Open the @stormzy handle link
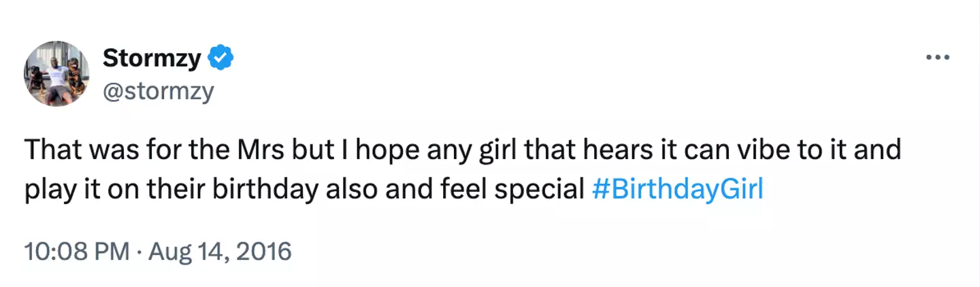This screenshot has width=980, height=287. [x=158, y=90]
